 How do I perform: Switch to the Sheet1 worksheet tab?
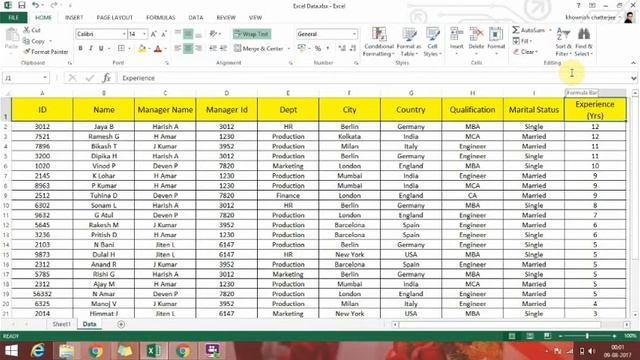pos(62,324)
